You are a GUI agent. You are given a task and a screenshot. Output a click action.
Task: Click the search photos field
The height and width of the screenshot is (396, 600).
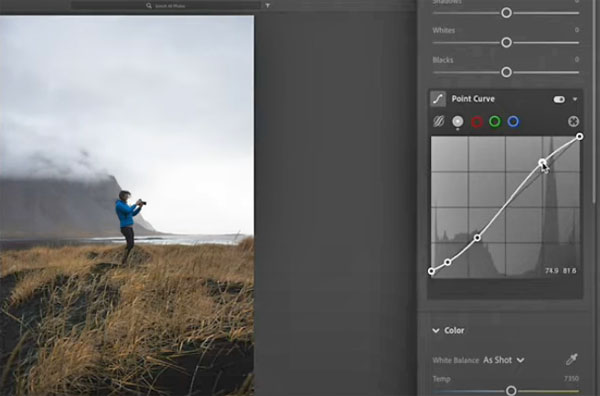(x=166, y=6)
